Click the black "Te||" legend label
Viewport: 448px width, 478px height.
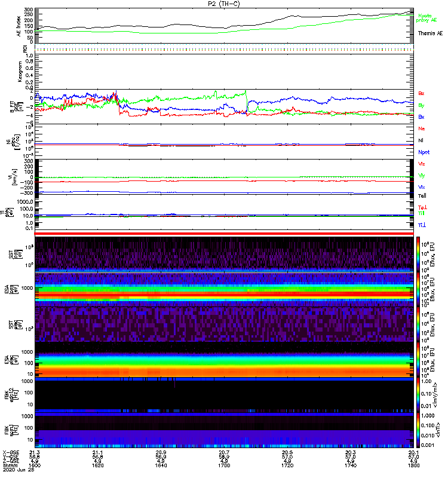422,196
